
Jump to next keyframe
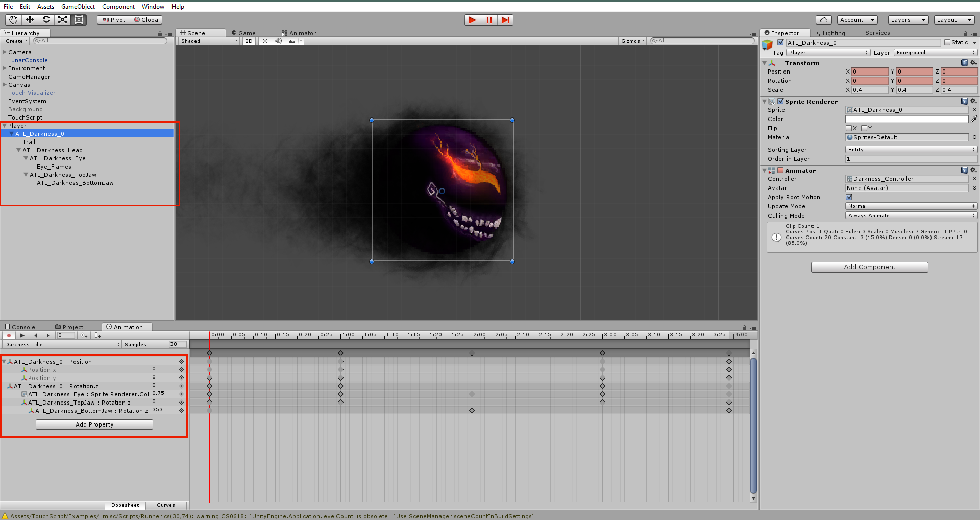pos(48,335)
